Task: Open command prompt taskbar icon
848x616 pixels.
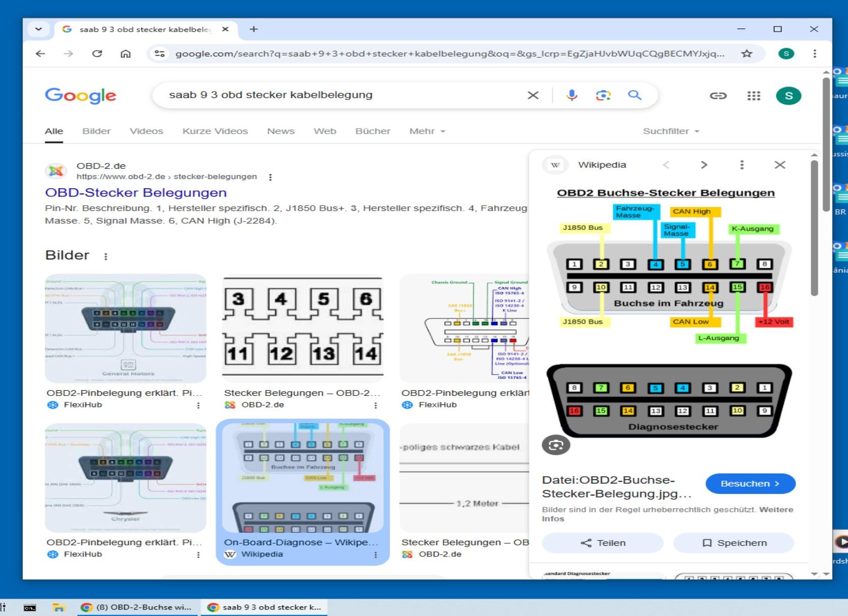Action: coord(30,607)
